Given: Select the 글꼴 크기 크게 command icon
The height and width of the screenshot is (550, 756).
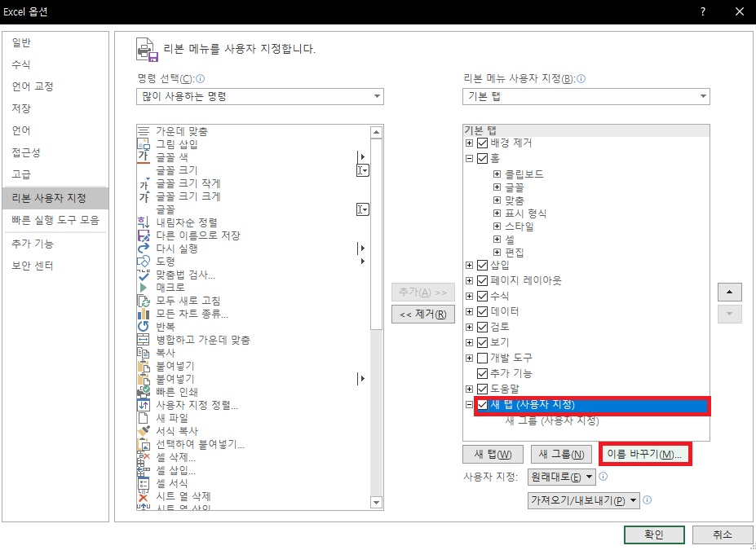Looking at the screenshot, I should click(144, 196).
